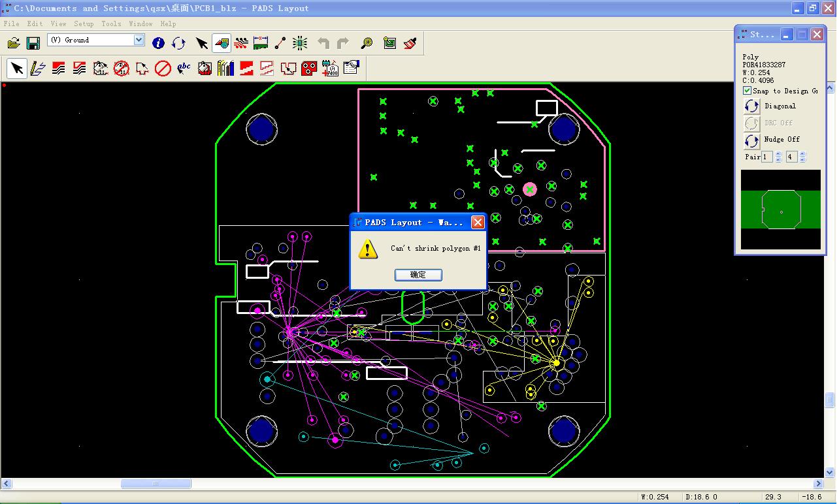Click the Open file folder icon
This screenshot has height=504, width=839.
(14, 43)
